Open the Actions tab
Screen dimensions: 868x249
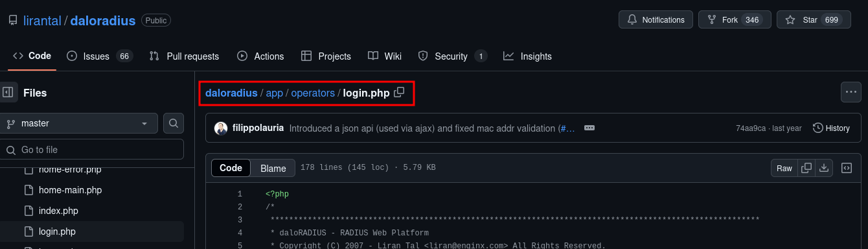click(260, 56)
